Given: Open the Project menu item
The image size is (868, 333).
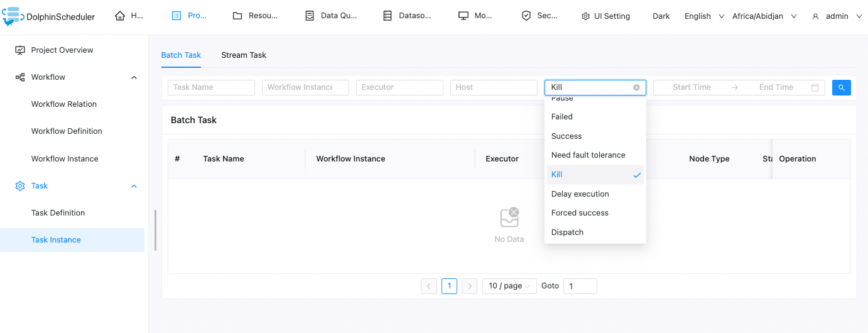Looking at the screenshot, I should [x=189, y=16].
